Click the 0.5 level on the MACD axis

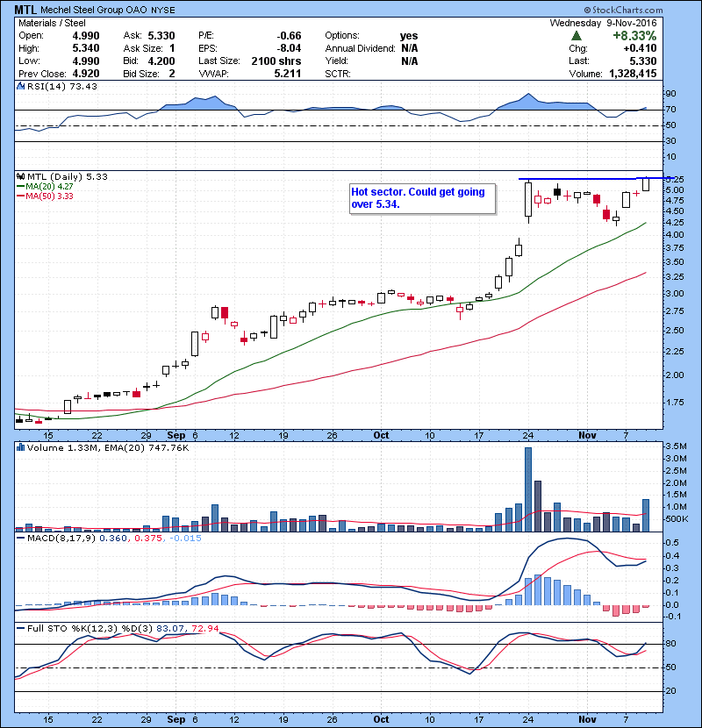tap(672, 543)
